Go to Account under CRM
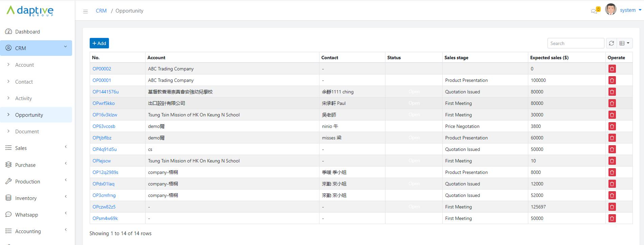644x245 pixels. 24,65
